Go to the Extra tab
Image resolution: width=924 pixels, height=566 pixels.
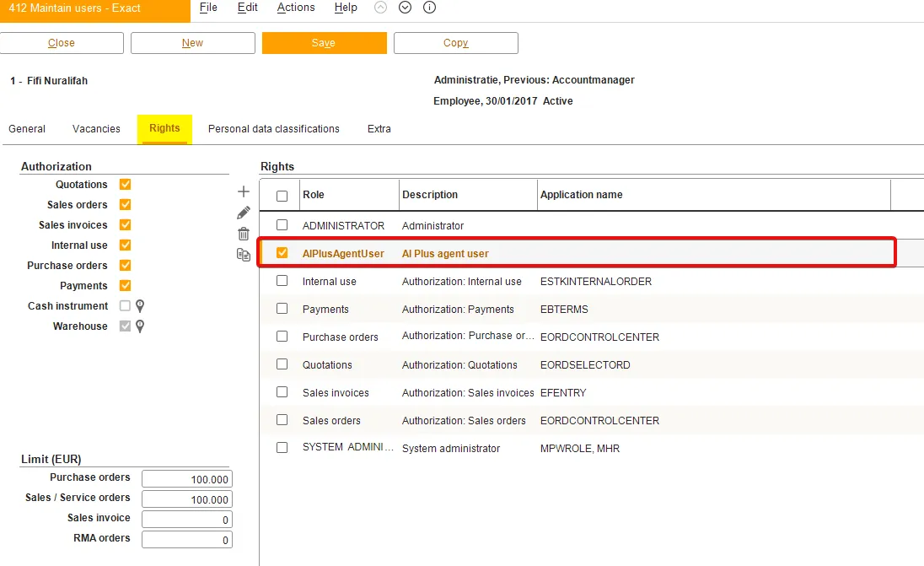pos(379,128)
